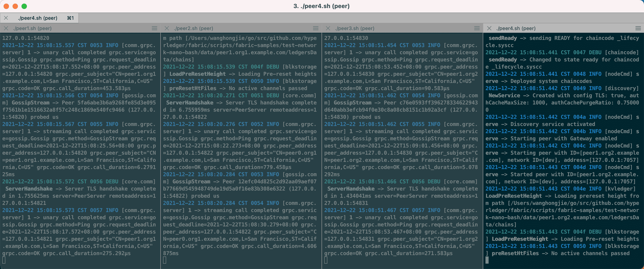The image size is (644, 269).
Task: Close the ./peer4.sh (peer) tab with its X
Action: click(x=6, y=18)
